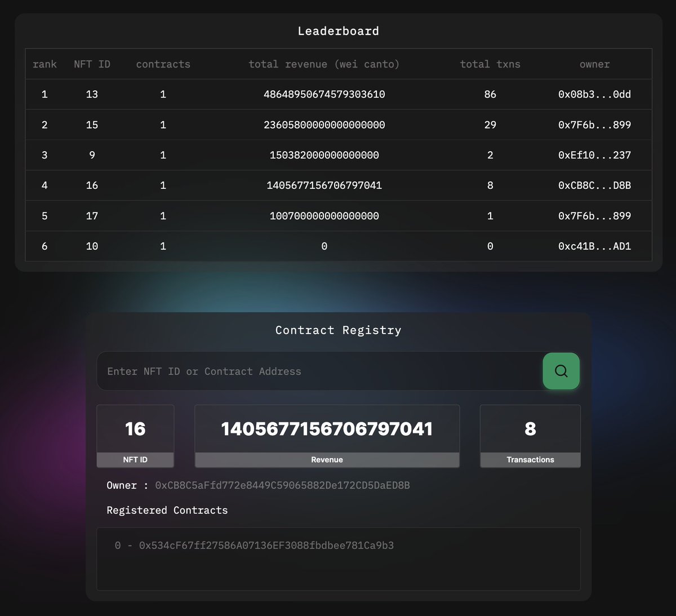Image resolution: width=676 pixels, height=616 pixels.
Task: Select NFT ID 10 in leaderboard
Action: tap(92, 246)
